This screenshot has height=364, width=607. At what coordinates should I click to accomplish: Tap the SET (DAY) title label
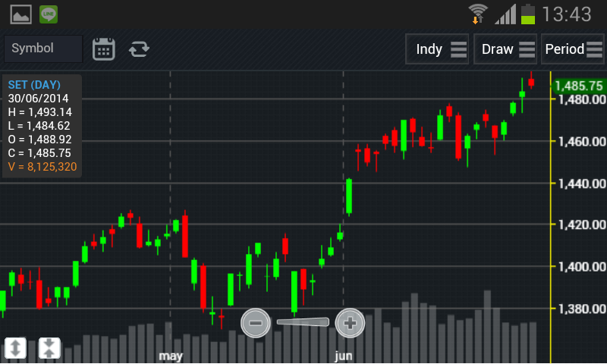[x=34, y=85]
